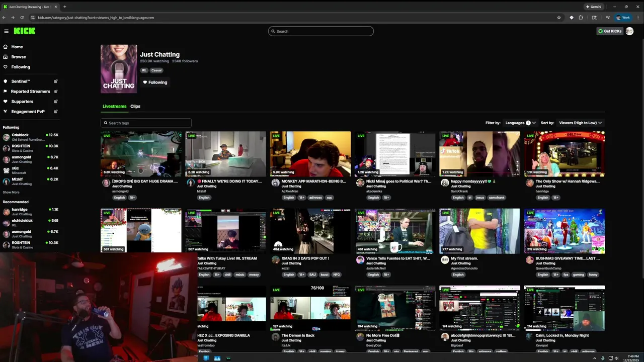Click the jesus tag under SamXFrank
644x362 pixels.
click(x=480, y=198)
